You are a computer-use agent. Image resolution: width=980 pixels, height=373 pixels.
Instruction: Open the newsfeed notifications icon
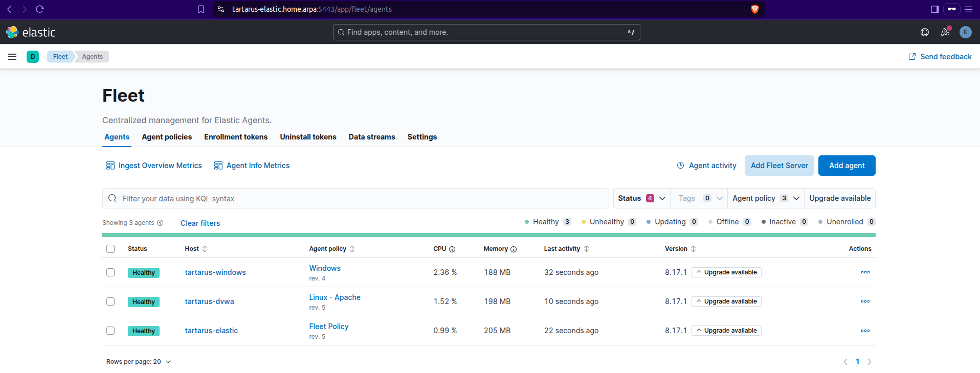coord(945,32)
